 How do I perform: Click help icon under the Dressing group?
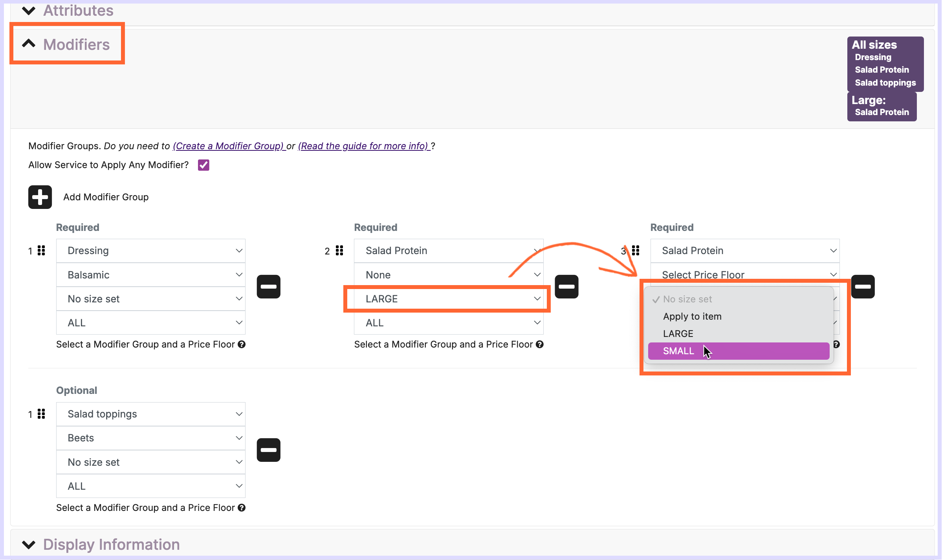click(x=242, y=344)
